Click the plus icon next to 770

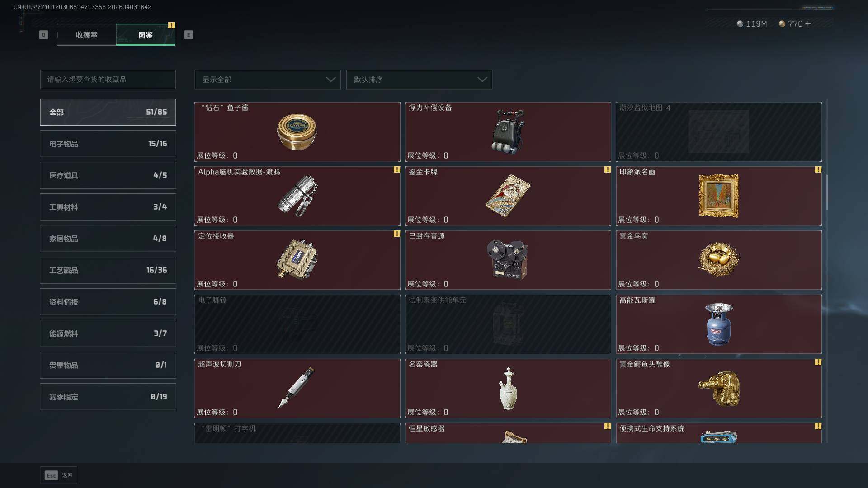(808, 23)
